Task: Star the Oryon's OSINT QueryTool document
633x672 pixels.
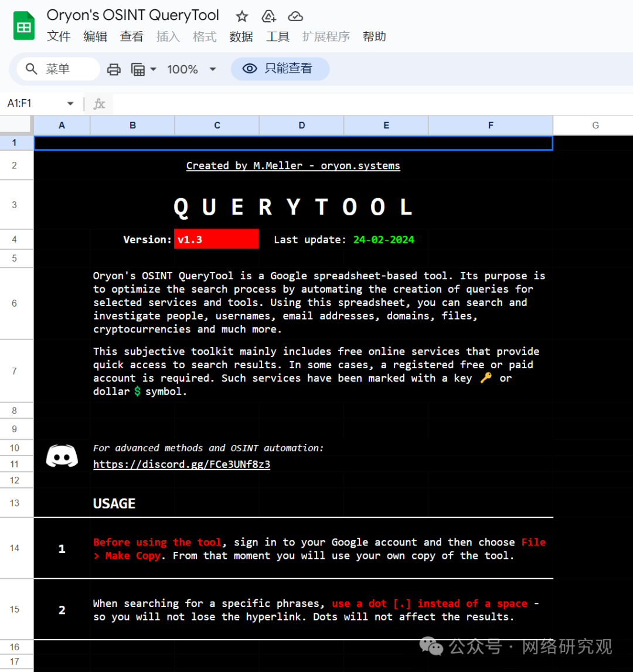Action: 242,17
